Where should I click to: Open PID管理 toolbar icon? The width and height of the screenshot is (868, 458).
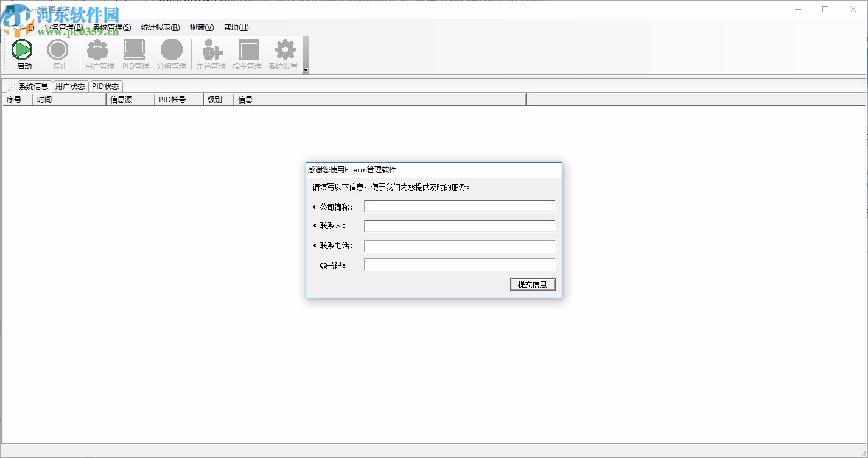pyautogui.click(x=135, y=54)
